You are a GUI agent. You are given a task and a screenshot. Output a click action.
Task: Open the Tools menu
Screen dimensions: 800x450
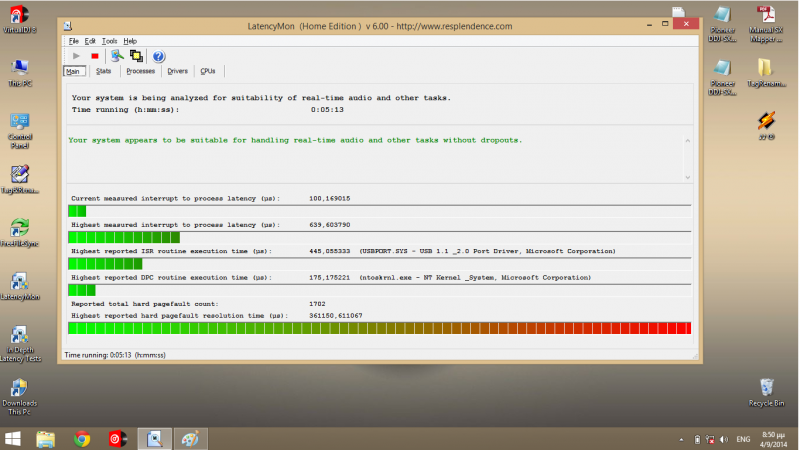tap(109, 41)
